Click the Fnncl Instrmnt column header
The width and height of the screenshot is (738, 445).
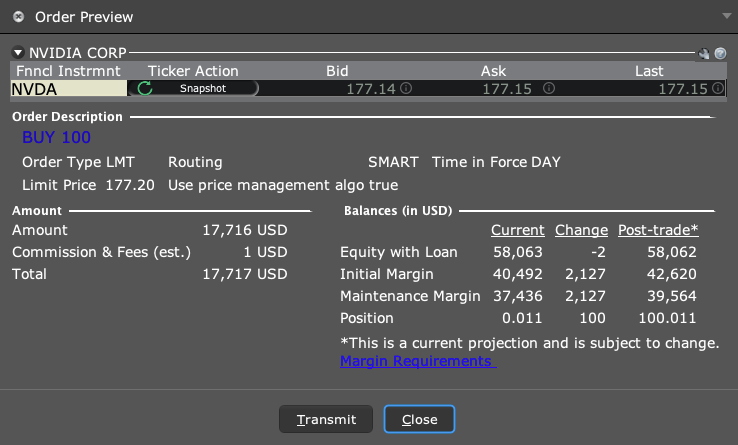point(68,71)
